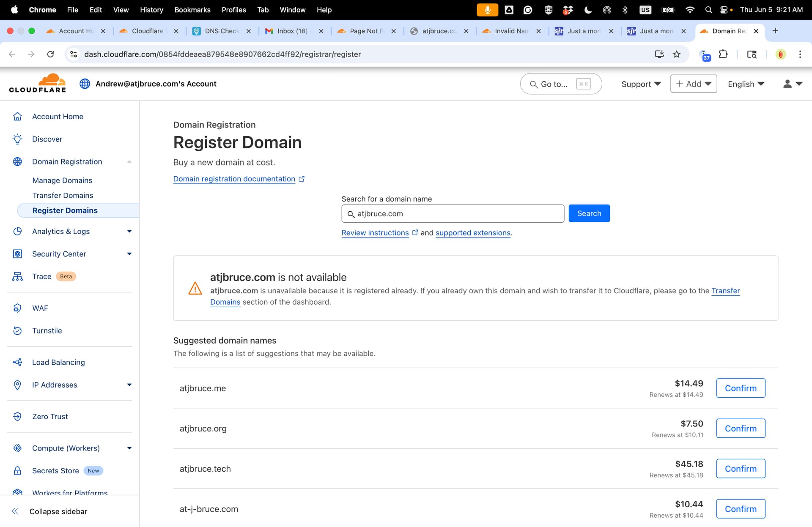
Task: Open the Support dropdown
Action: (641, 84)
